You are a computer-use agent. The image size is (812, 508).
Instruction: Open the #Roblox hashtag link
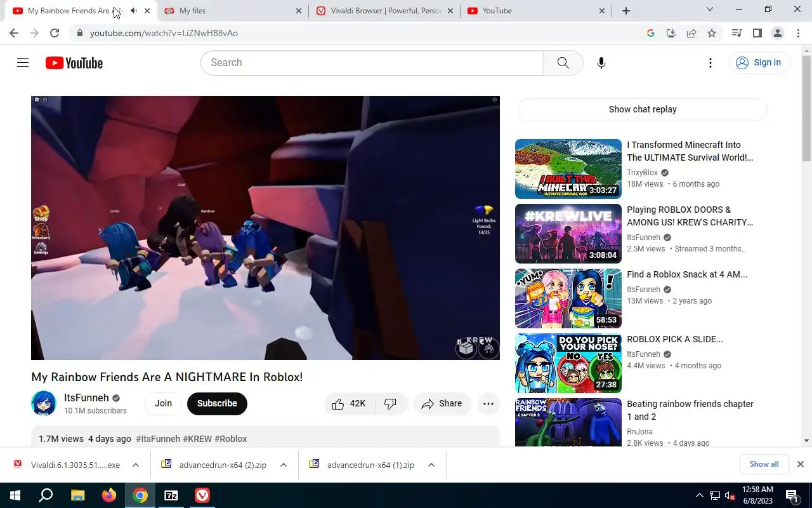point(231,439)
